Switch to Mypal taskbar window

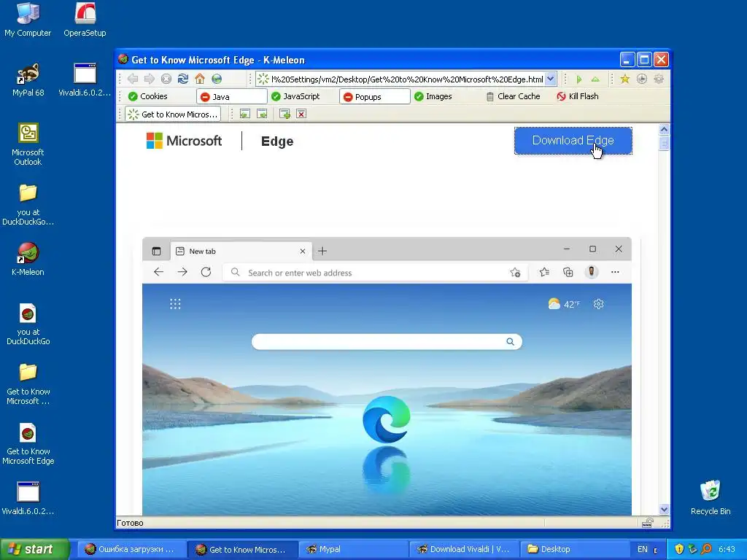click(x=353, y=549)
